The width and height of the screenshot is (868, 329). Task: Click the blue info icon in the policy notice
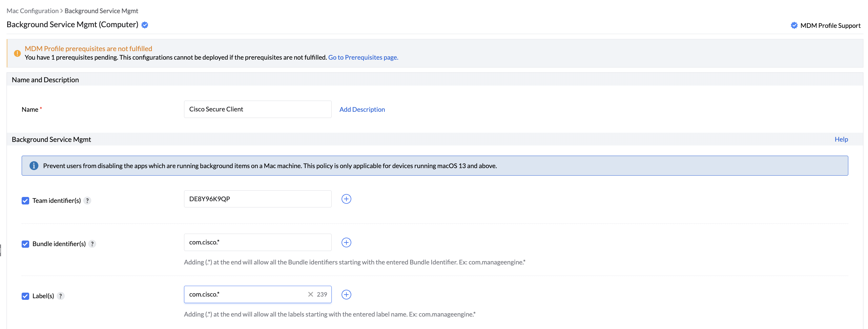click(x=34, y=165)
